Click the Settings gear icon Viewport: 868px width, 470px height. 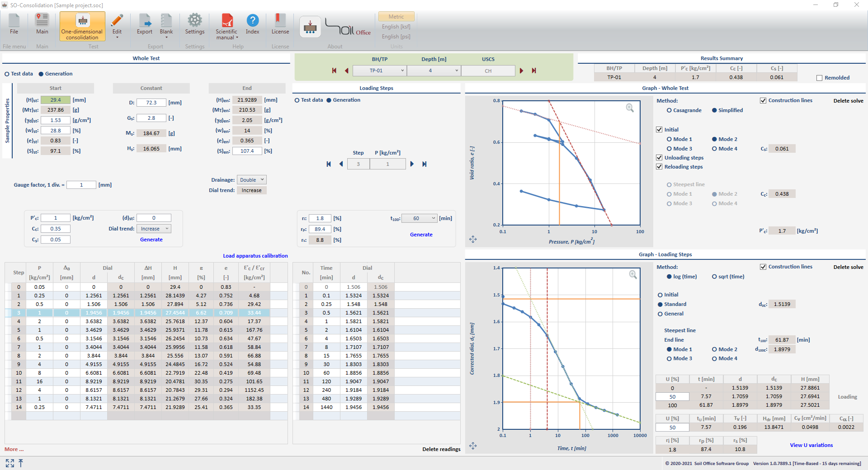pyautogui.click(x=195, y=21)
